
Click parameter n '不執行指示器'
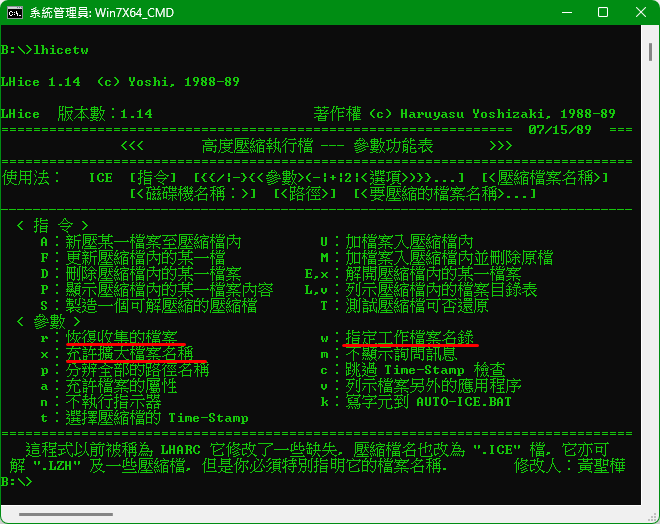point(113,402)
